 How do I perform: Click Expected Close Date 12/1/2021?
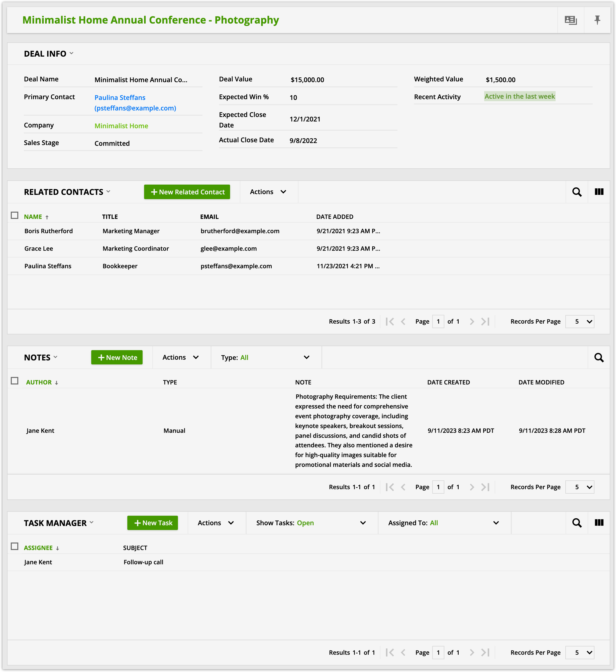(305, 119)
